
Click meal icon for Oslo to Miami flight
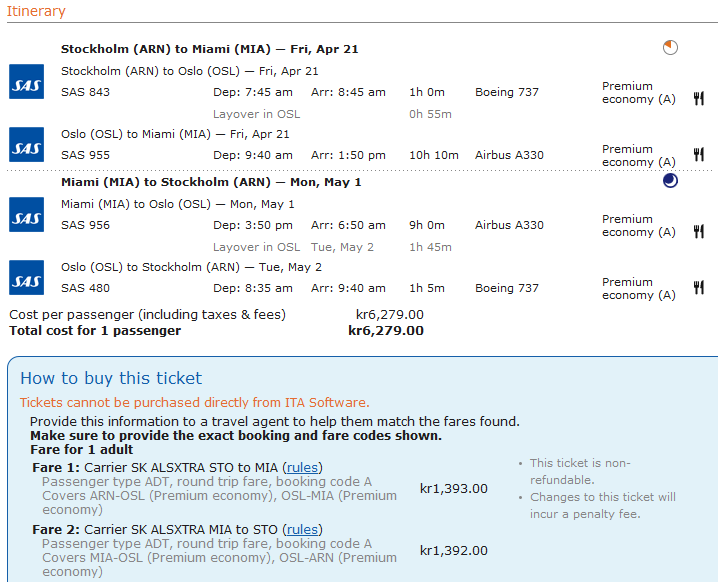(x=699, y=155)
